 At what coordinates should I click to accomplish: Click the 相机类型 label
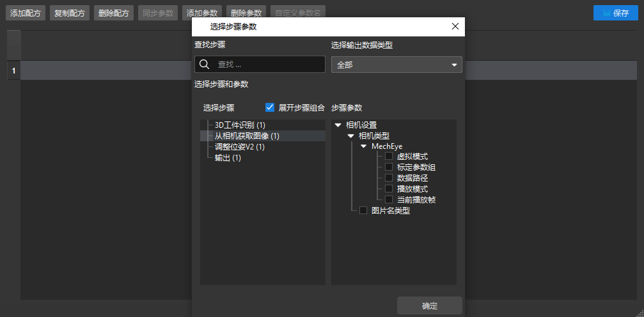pyautogui.click(x=374, y=136)
